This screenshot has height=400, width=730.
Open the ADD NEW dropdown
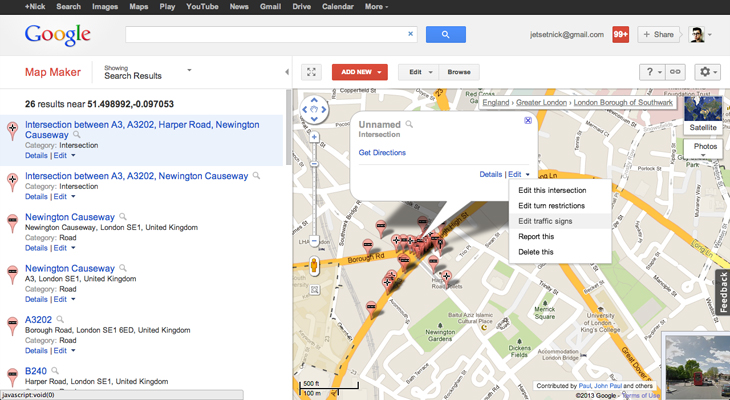pos(359,72)
